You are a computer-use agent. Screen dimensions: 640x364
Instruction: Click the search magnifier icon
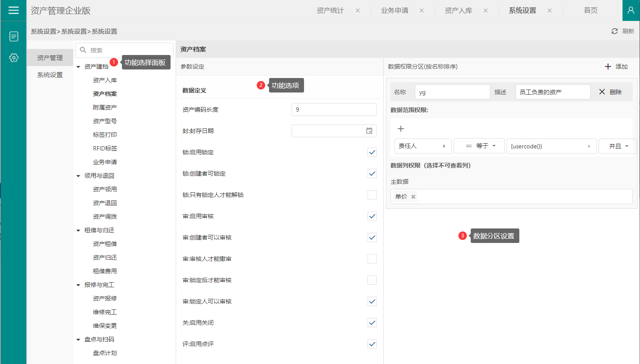(83, 50)
